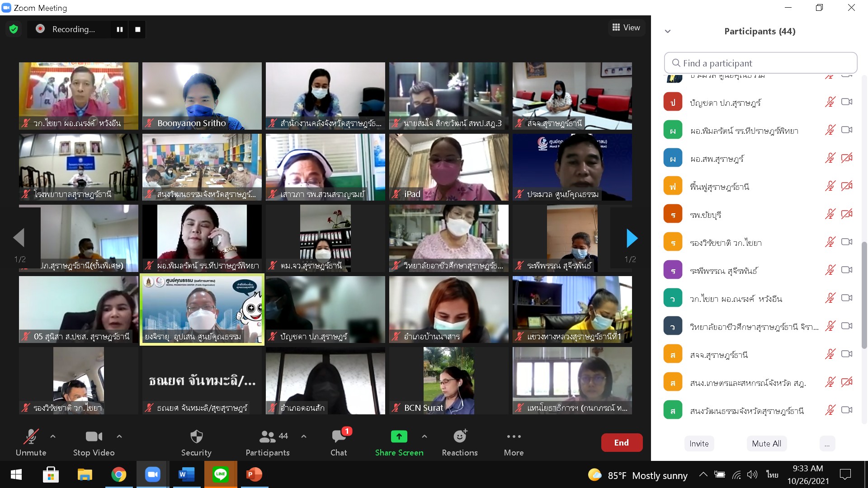The width and height of the screenshot is (868, 488).
Task: Select video tile labeled iPad
Action: (x=448, y=167)
